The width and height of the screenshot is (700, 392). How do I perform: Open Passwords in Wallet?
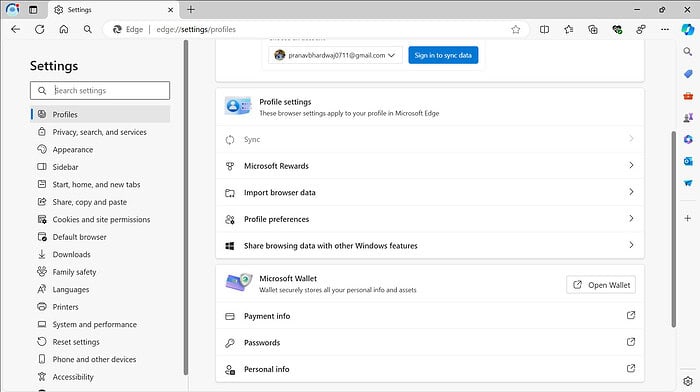pyautogui.click(x=430, y=342)
